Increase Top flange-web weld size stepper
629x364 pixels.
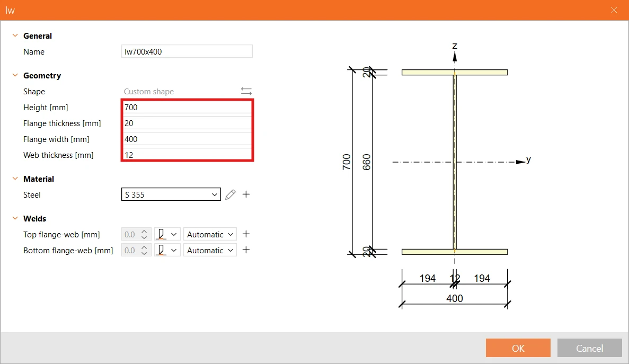pyautogui.click(x=145, y=232)
